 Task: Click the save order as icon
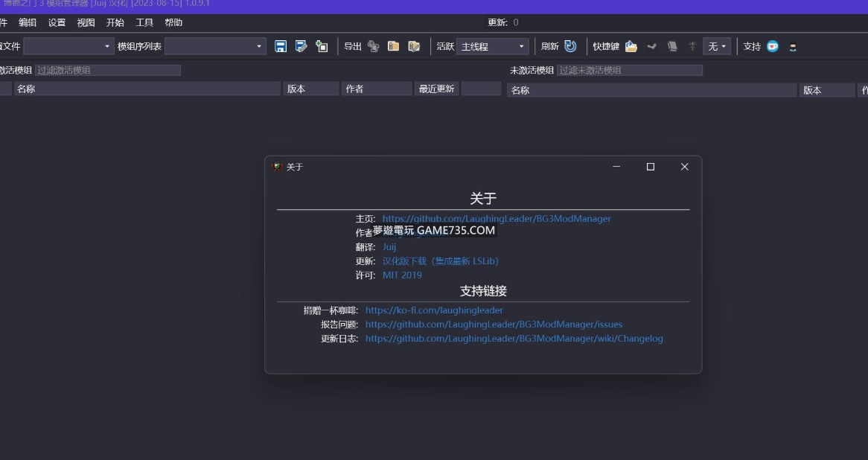(301, 46)
